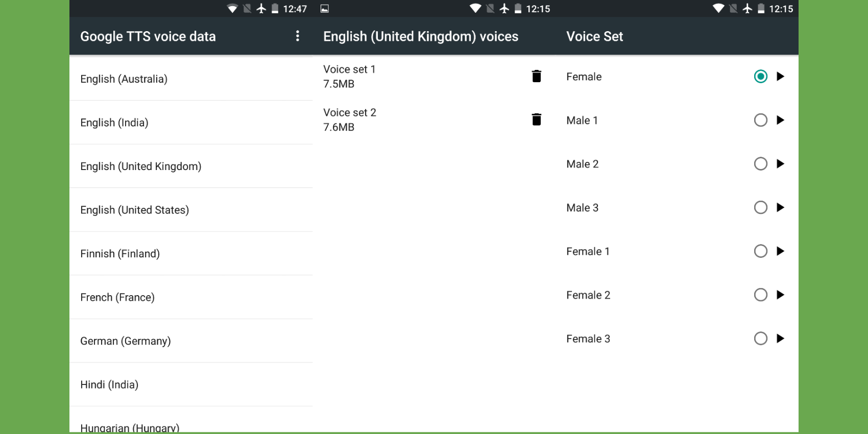Open the overflow menu in Google TTS voice data

(x=298, y=36)
